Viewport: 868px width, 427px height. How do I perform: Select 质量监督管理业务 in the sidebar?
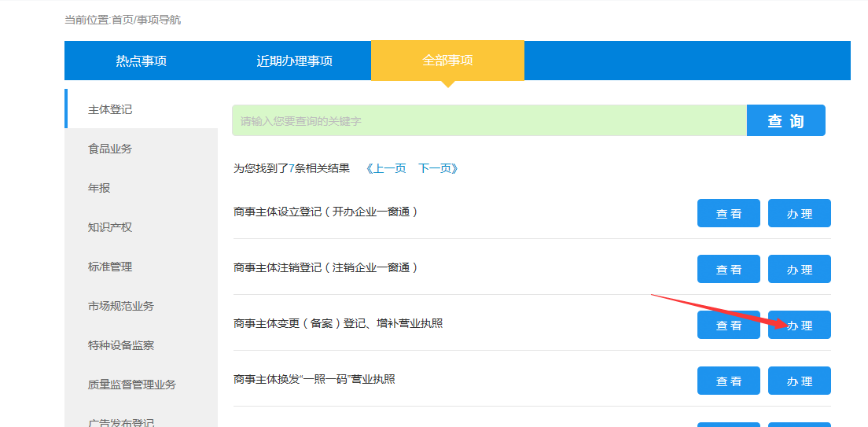click(x=132, y=385)
